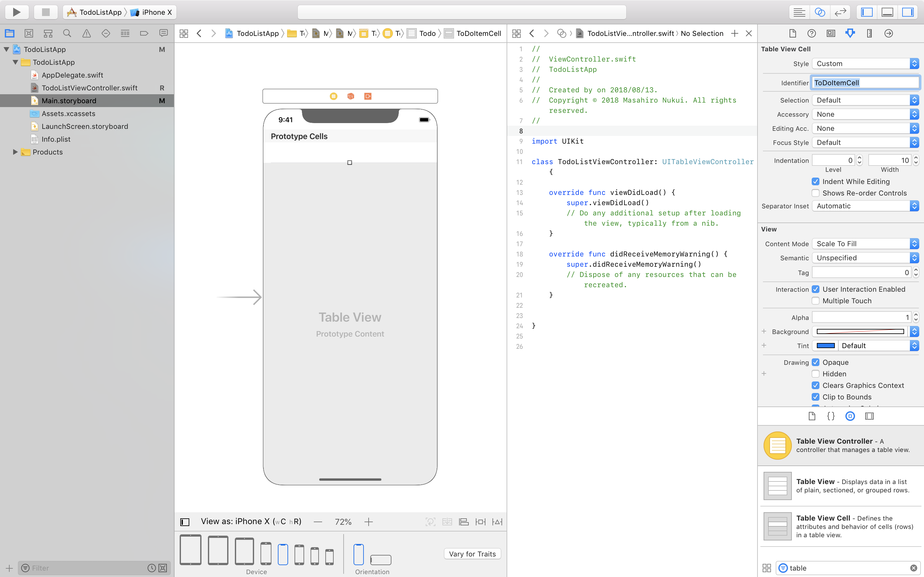The height and width of the screenshot is (577, 924).
Task: Show the Quick Help inspector
Action: tap(811, 33)
